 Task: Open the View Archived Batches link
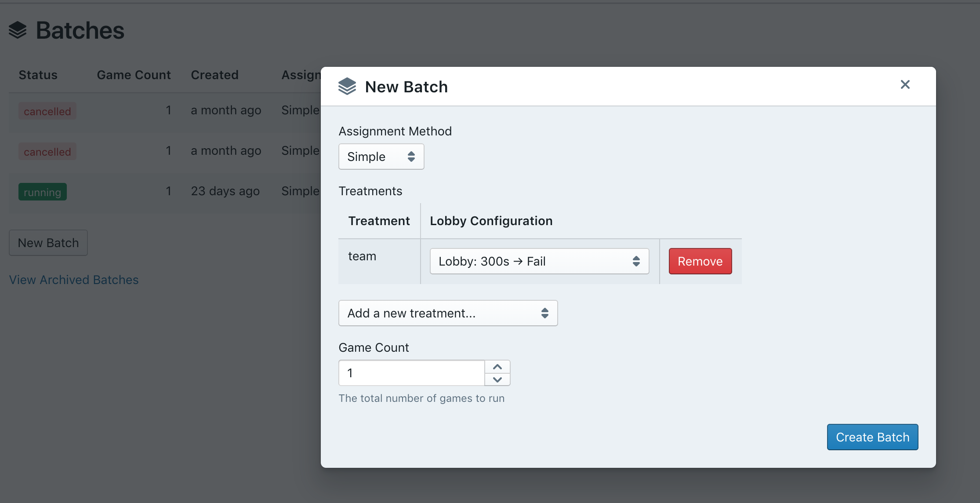tap(74, 280)
